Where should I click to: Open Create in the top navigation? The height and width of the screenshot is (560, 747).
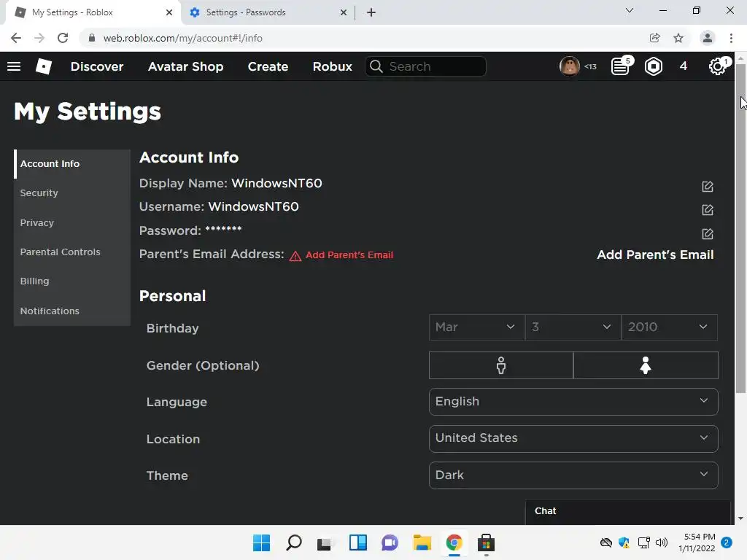click(x=268, y=66)
